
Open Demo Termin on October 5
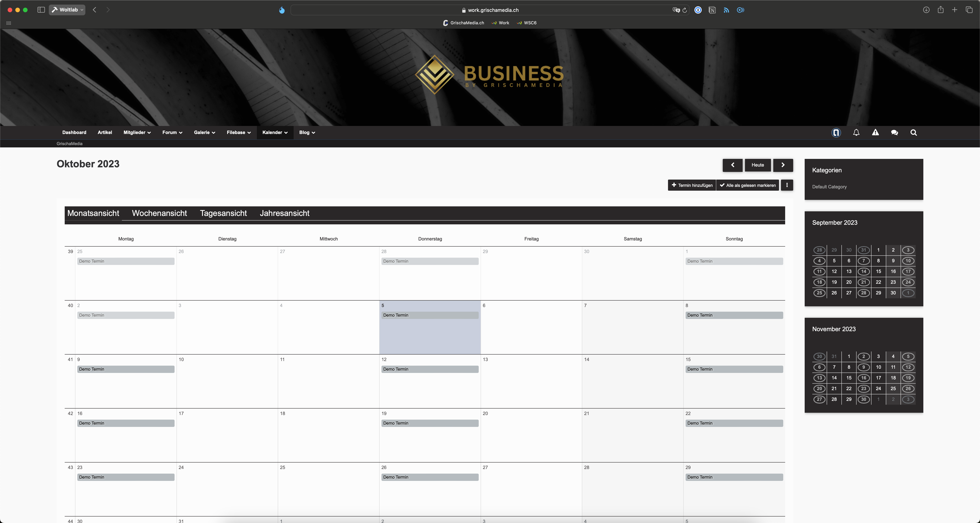tap(430, 315)
